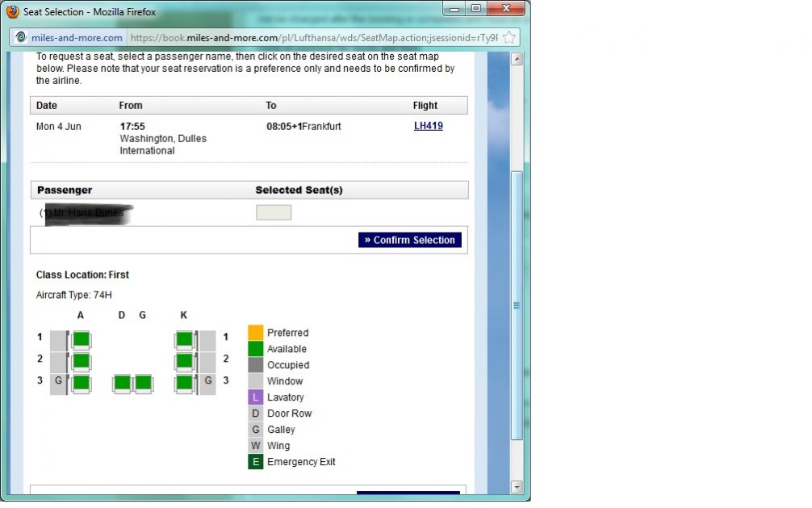Click the purple Lavatory legend swatch
Viewport: 812px width, 508px height.
[255, 397]
